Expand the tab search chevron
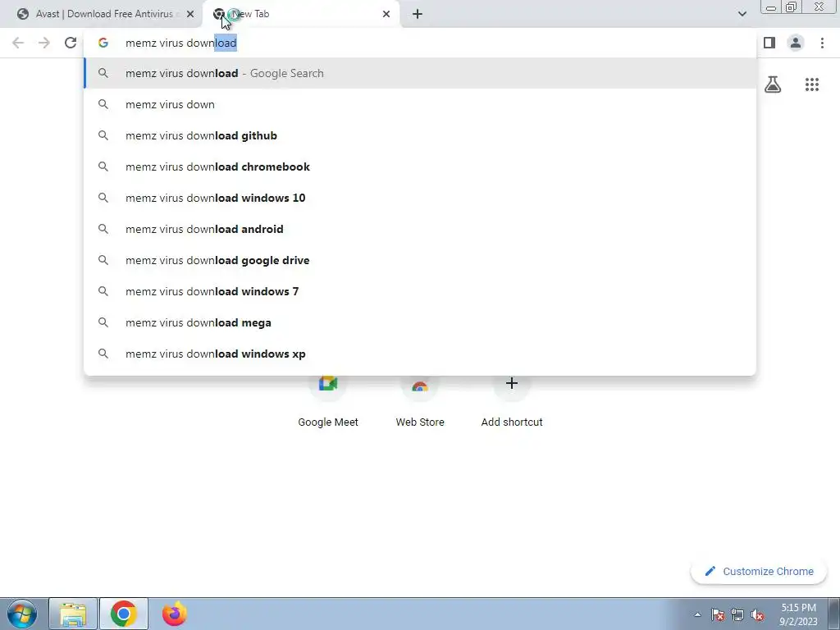The height and width of the screenshot is (630, 840). coord(742,14)
